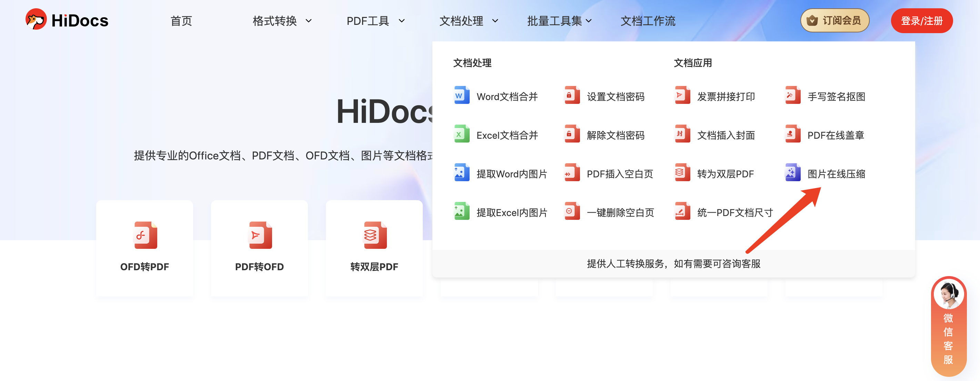
Task: Open the 文档工作流 nav item
Action: (648, 21)
